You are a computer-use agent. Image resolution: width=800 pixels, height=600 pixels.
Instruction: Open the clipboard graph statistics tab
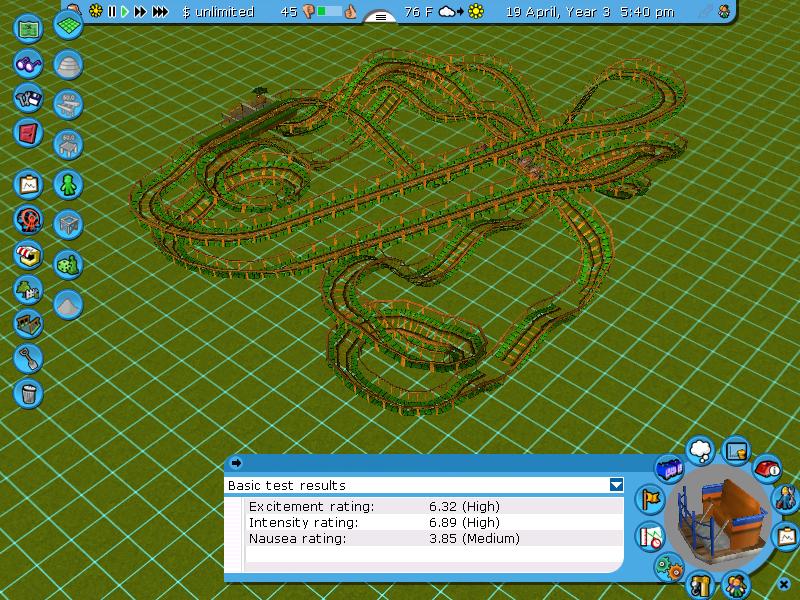(786, 537)
